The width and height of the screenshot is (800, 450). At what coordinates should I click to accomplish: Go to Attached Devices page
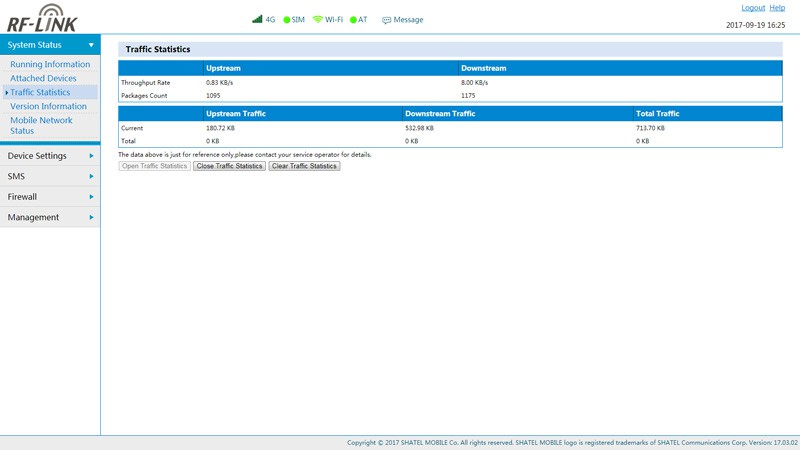coord(43,78)
